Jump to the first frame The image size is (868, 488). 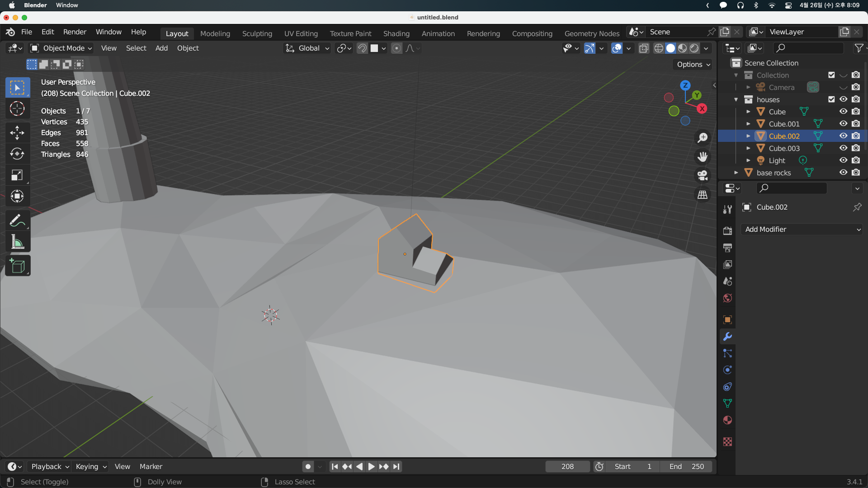tap(335, 467)
